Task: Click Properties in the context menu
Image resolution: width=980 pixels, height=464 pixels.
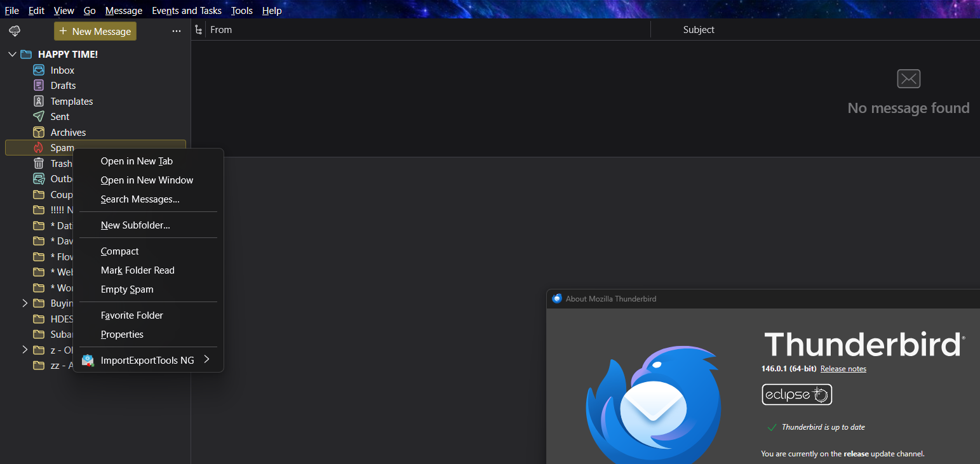Action: point(122,335)
